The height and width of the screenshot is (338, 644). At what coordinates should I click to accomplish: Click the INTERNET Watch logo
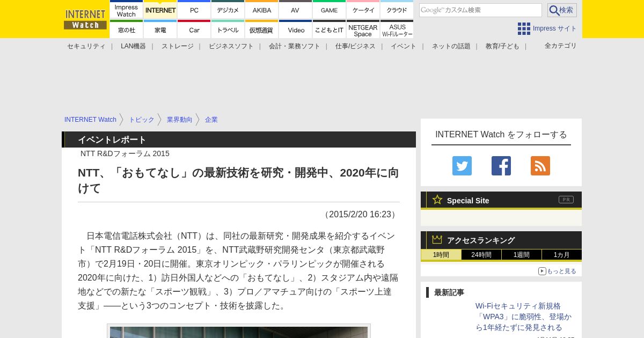(x=85, y=19)
